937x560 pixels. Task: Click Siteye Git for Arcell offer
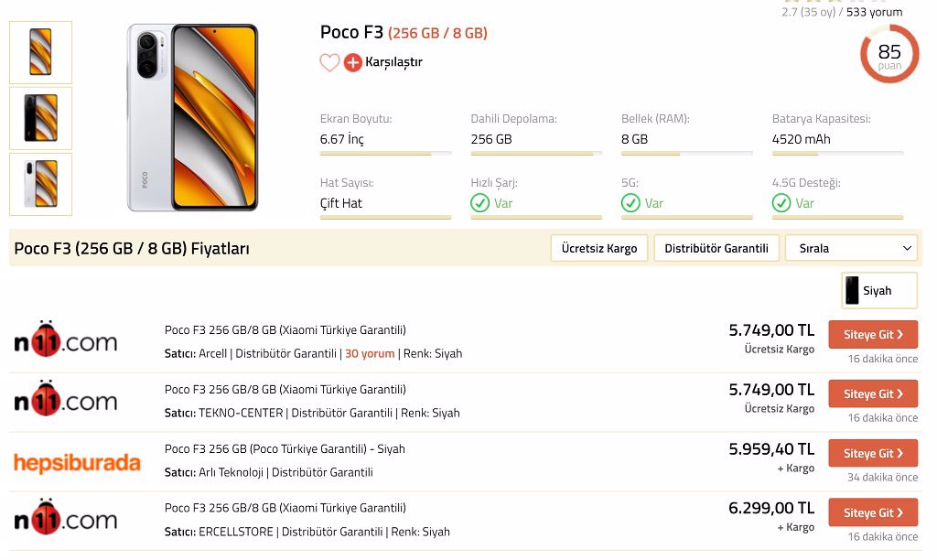873,335
